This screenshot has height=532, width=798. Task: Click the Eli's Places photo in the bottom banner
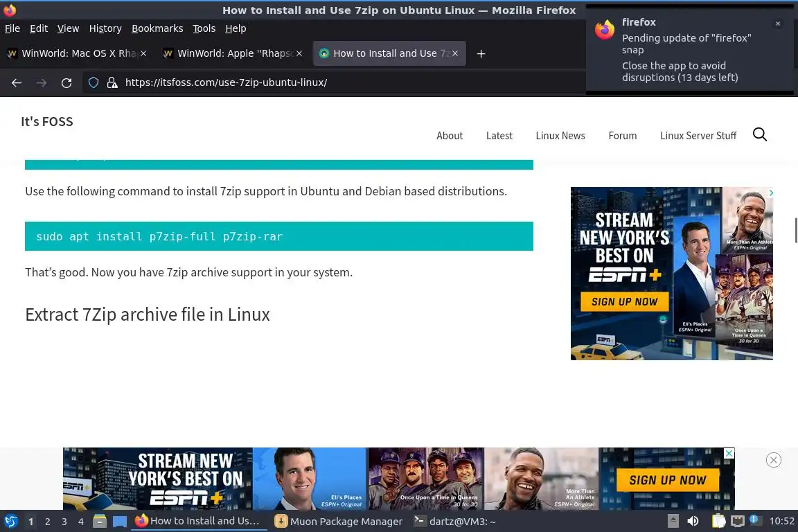[x=310, y=479]
